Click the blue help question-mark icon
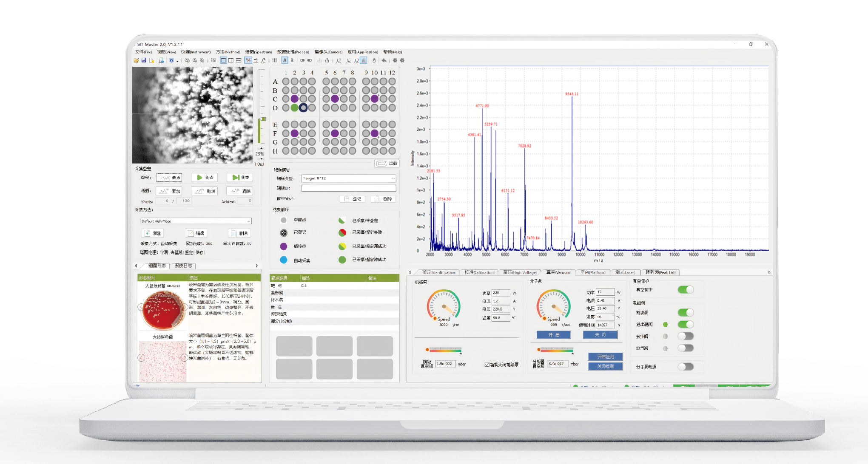 point(171,60)
